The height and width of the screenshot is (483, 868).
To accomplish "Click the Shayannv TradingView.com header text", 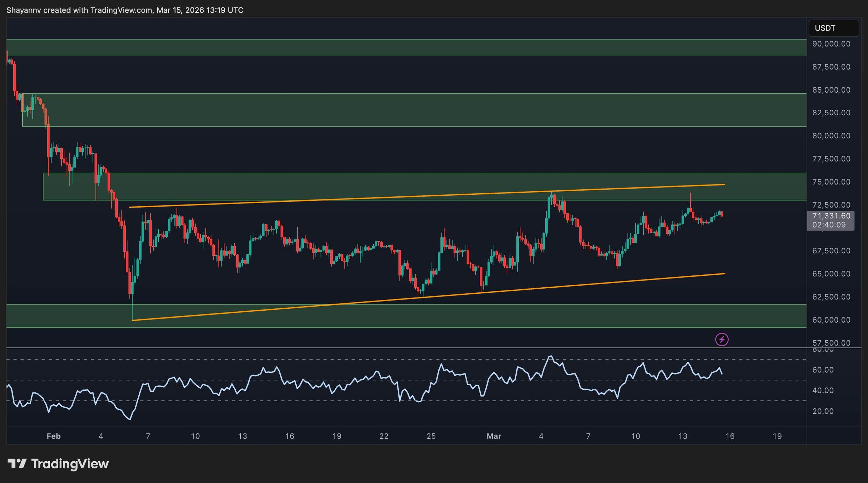I will tap(125, 10).
